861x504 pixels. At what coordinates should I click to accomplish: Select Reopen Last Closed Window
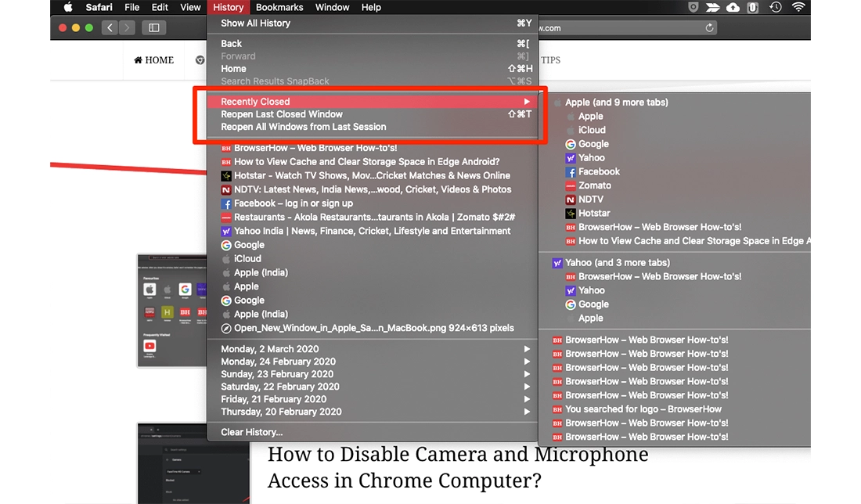click(282, 114)
